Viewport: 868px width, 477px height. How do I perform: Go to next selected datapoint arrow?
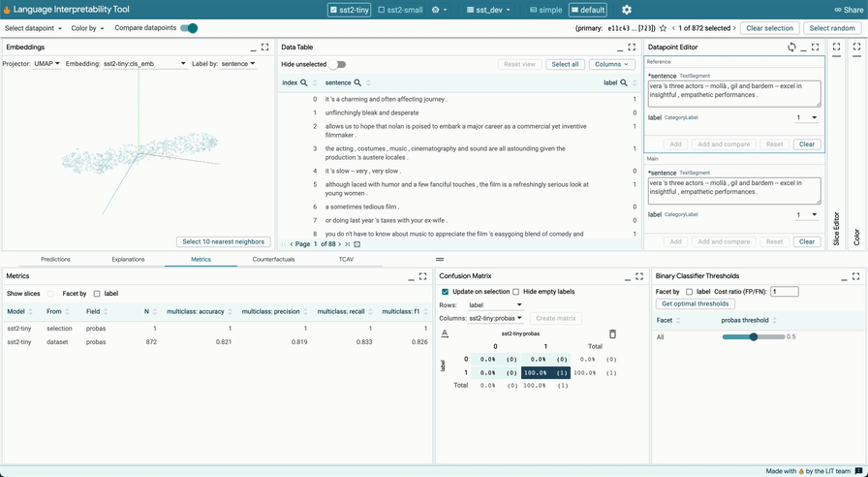pyautogui.click(x=733, y=28)
